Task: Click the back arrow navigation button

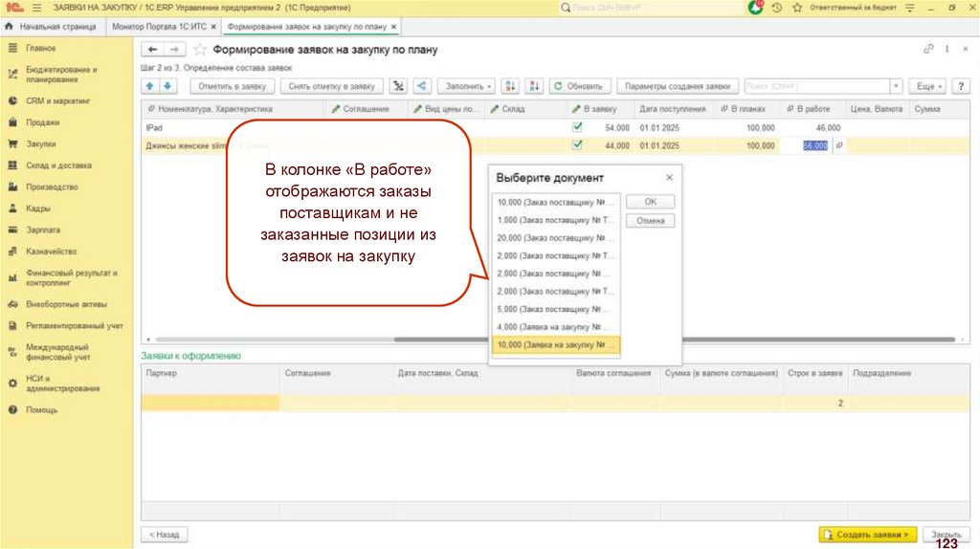Action: tap(152, 49)
